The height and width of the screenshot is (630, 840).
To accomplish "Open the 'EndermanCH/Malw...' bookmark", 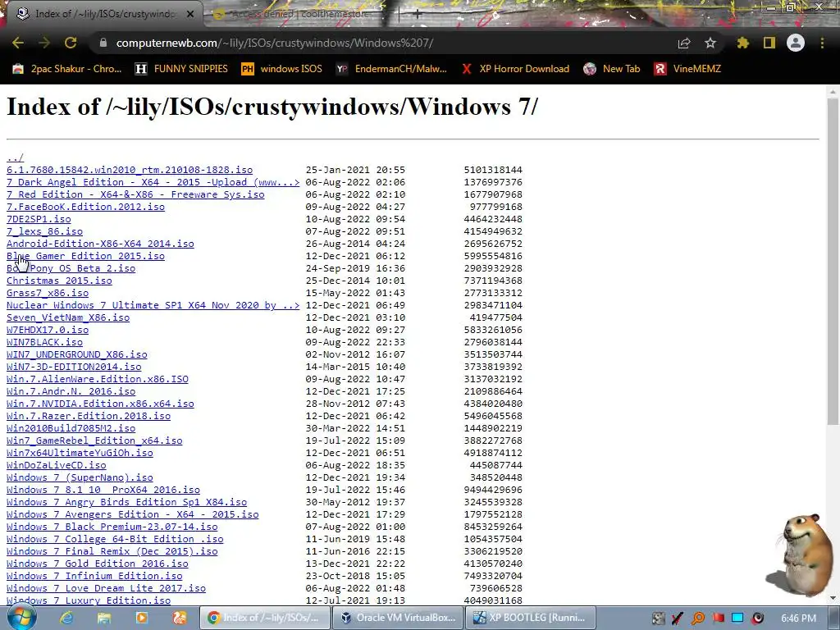I will 391,69.
